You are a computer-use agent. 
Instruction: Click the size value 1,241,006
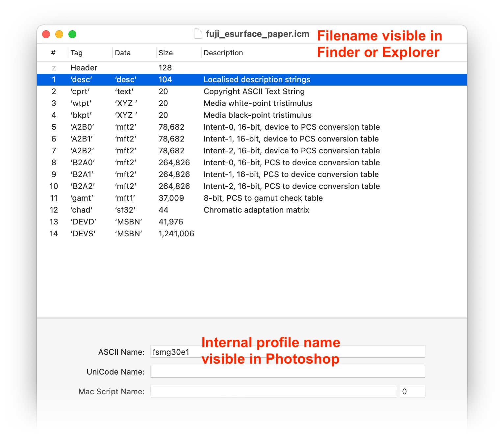(176, 234)
